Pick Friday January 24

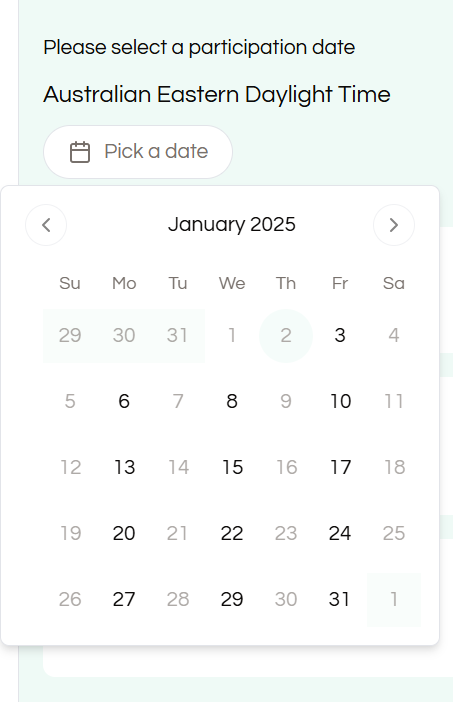(x=340, y=533)
